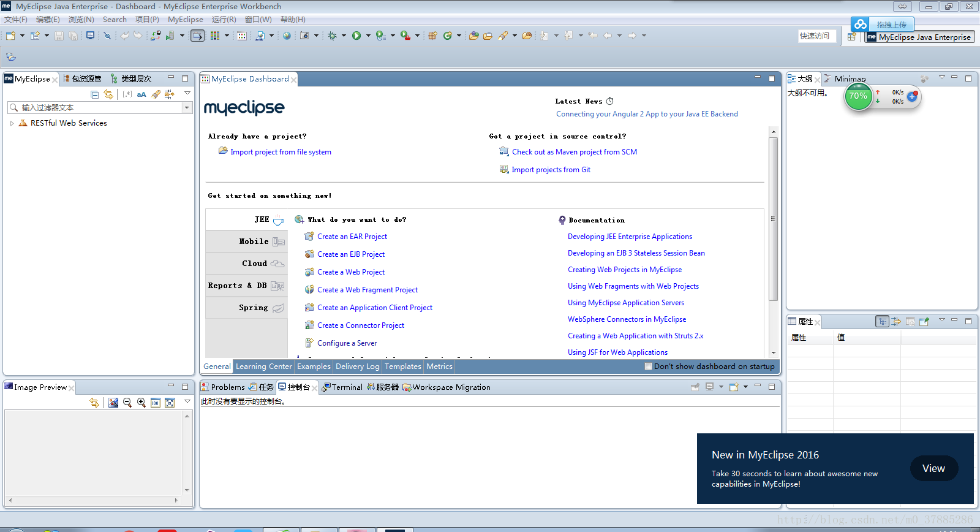Open the MyEclipse explorer view menu triangle
The image size is (980, 532).
pos(187,93)
